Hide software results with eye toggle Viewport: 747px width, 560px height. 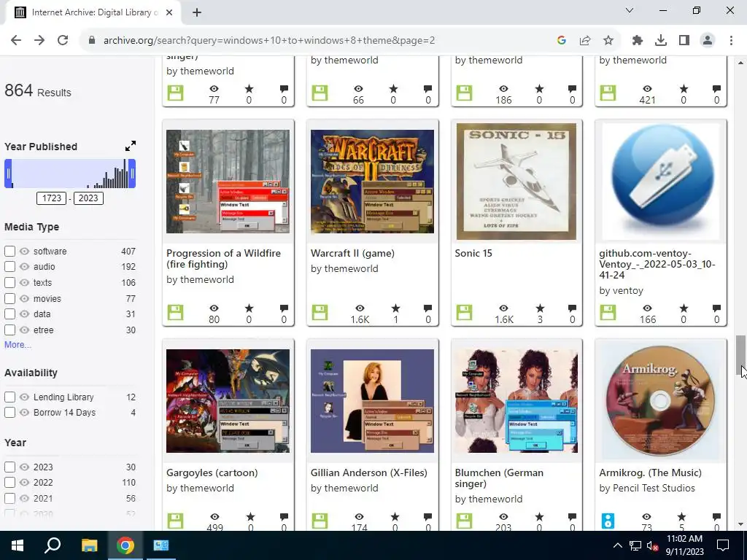click(24, 251)
